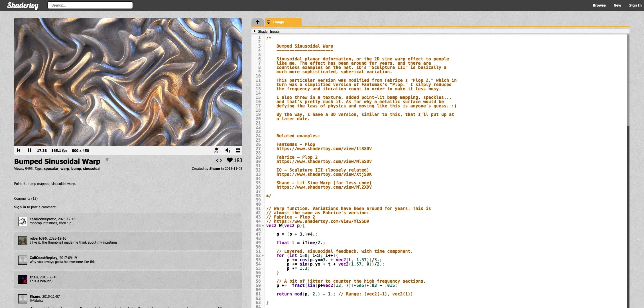Click the rewind-to-start playback icon
The image size is (644, 308).
19,150
